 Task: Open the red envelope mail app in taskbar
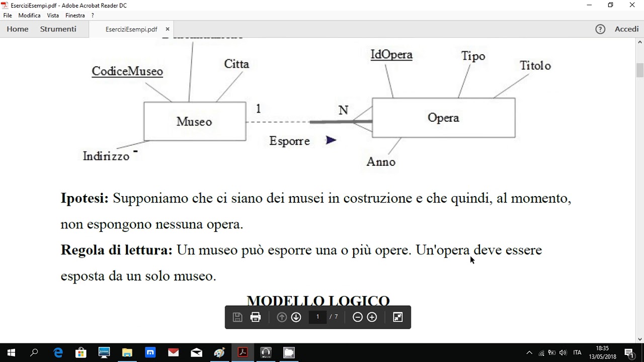(173, 352)
